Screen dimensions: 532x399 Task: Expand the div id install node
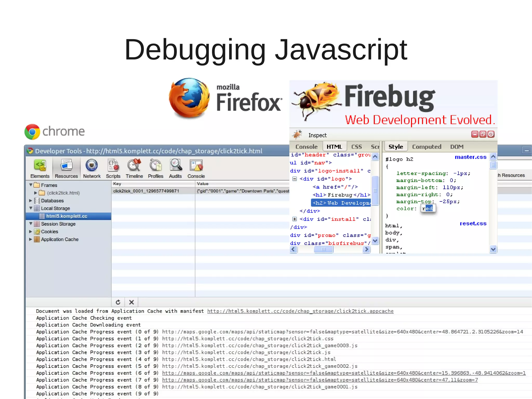click(295, 219)
